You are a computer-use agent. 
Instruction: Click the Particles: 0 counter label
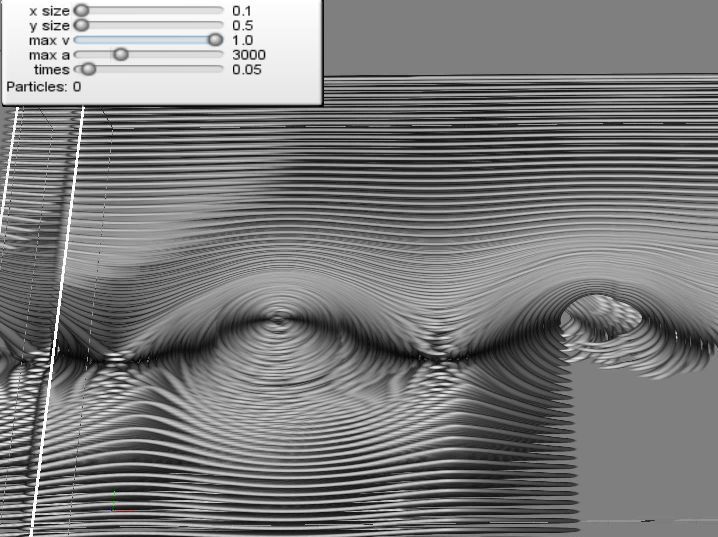(x=43, y=87)
